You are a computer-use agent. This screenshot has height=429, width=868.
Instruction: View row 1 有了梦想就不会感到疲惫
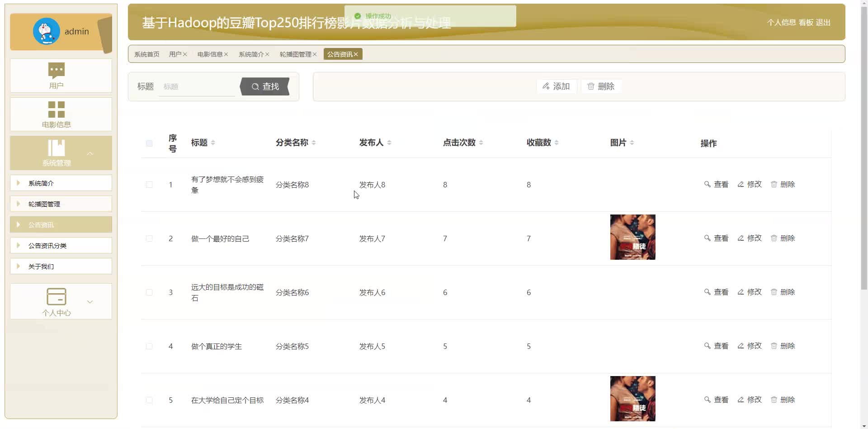point(716,184)
